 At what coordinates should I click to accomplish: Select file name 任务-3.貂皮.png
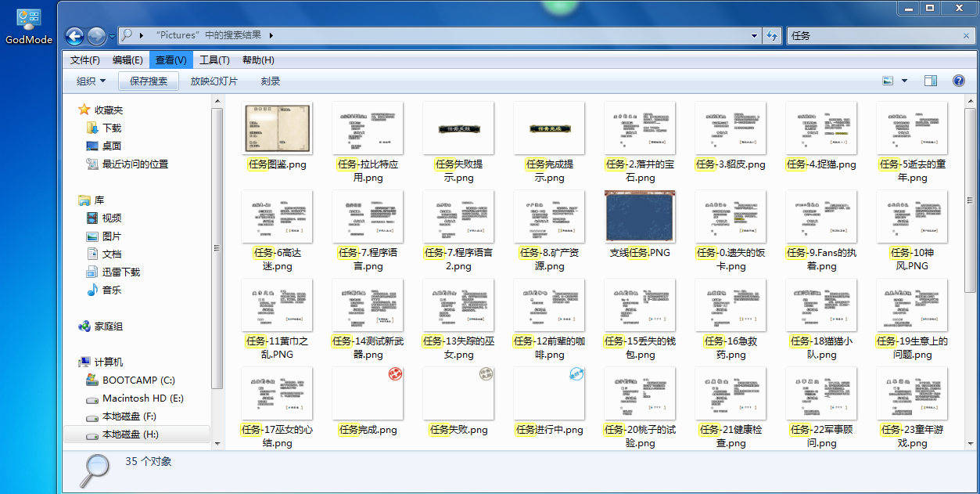[731, 164]
